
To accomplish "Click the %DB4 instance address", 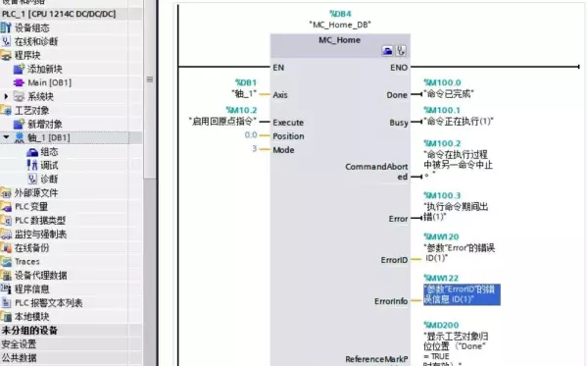I will [340, 14].
